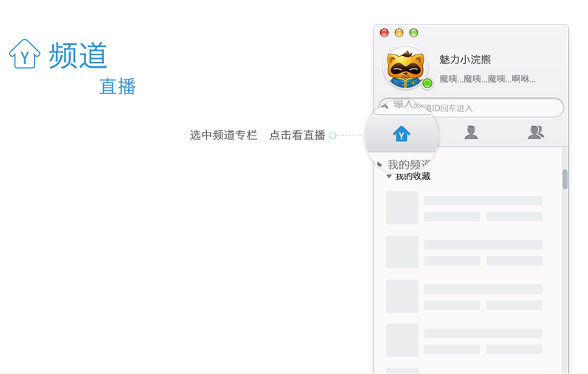Click the blue 直播 subtitle text
588x374 pixels.
point(117,87)
